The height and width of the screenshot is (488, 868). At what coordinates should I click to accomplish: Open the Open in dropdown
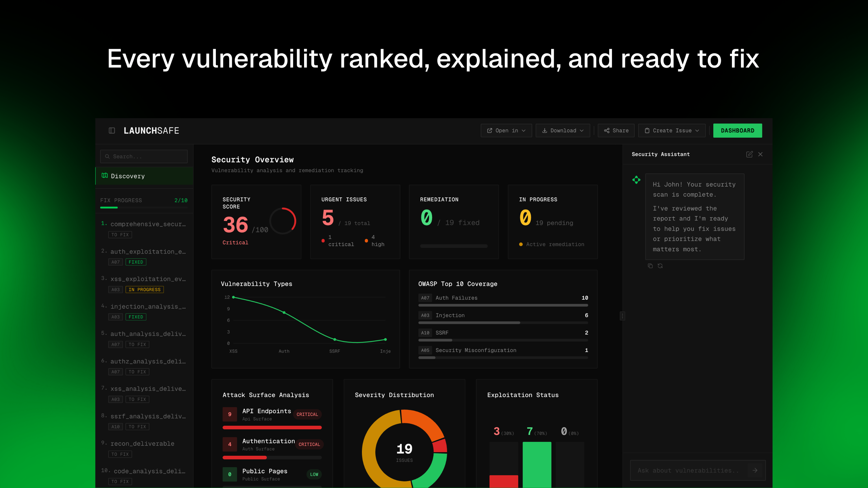506,130
